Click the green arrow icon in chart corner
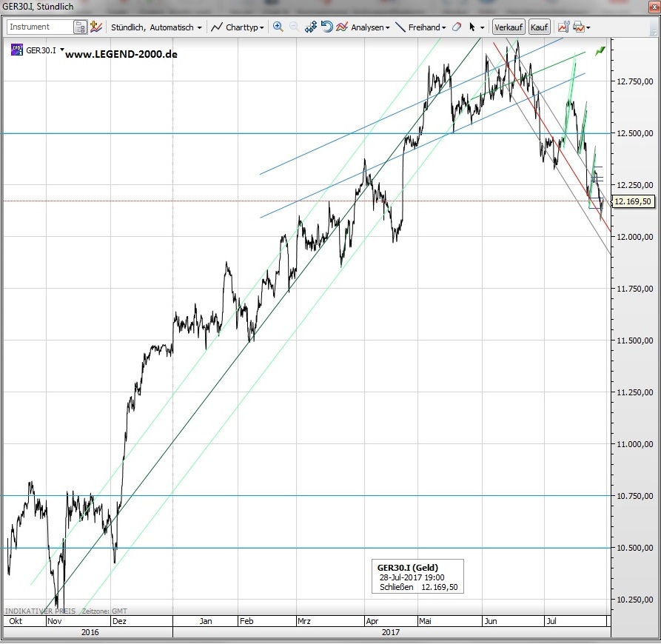 point(600,50)
